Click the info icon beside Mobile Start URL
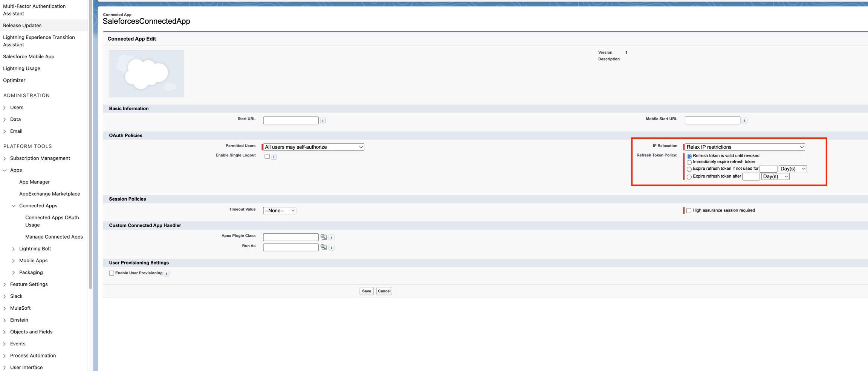The width and height of the screenshot is (868, 371). click(744, 120)
